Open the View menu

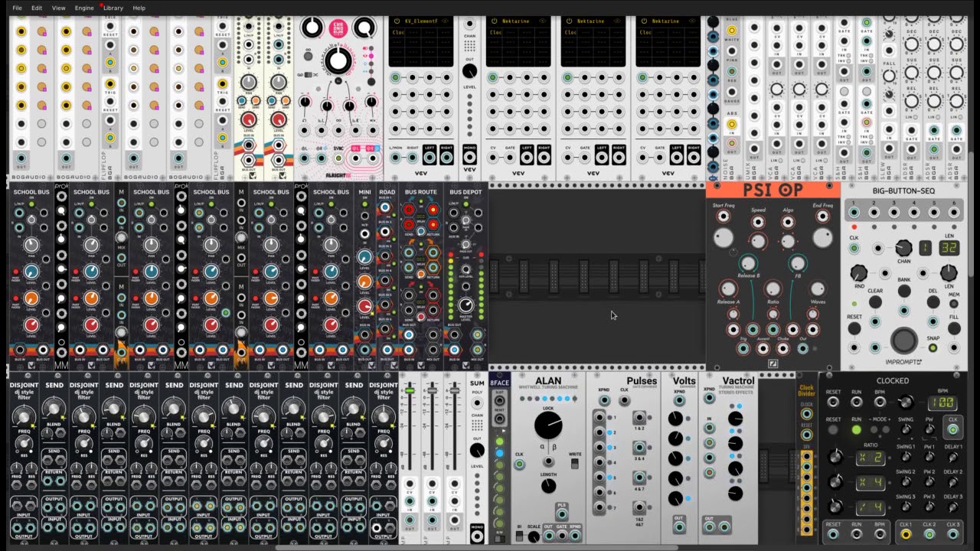click(x=58, y=8)
